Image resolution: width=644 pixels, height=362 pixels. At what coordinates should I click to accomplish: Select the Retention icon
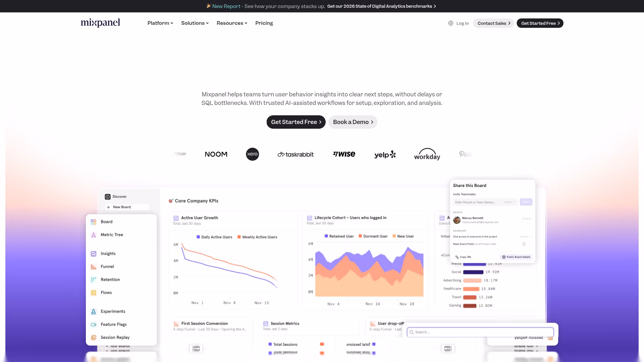click(x=93, y=280)
